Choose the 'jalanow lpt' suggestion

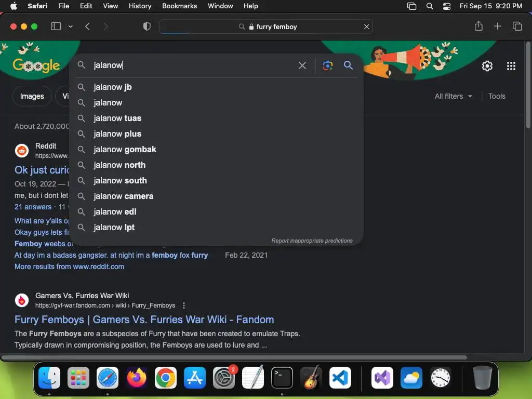coord(217,228)
